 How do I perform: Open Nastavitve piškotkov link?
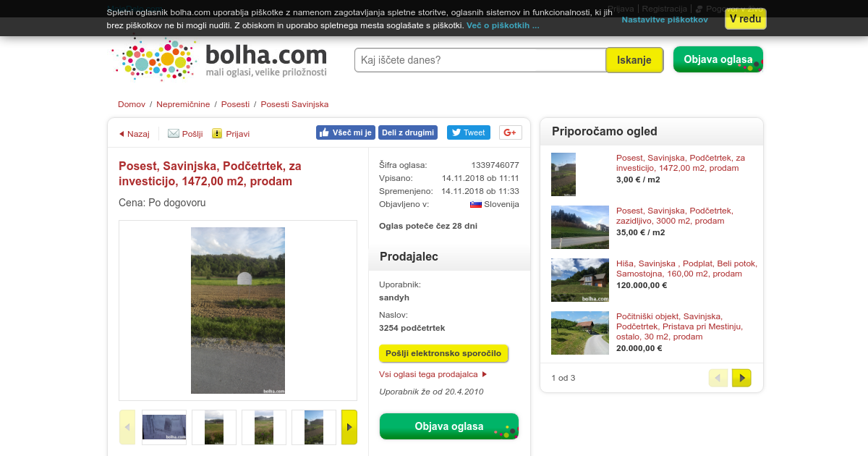665,20
